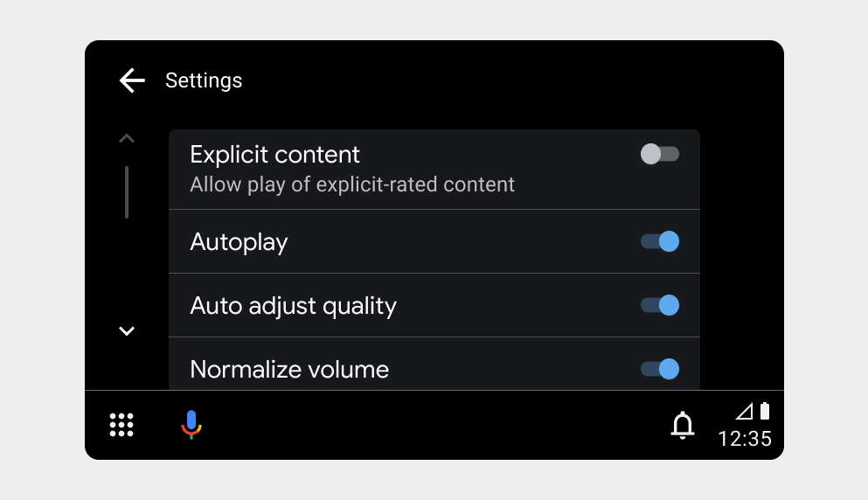Turn off the Autoplay switch
Image resolution: width=868 pixels, height=500 pixels.
[660, 241]
